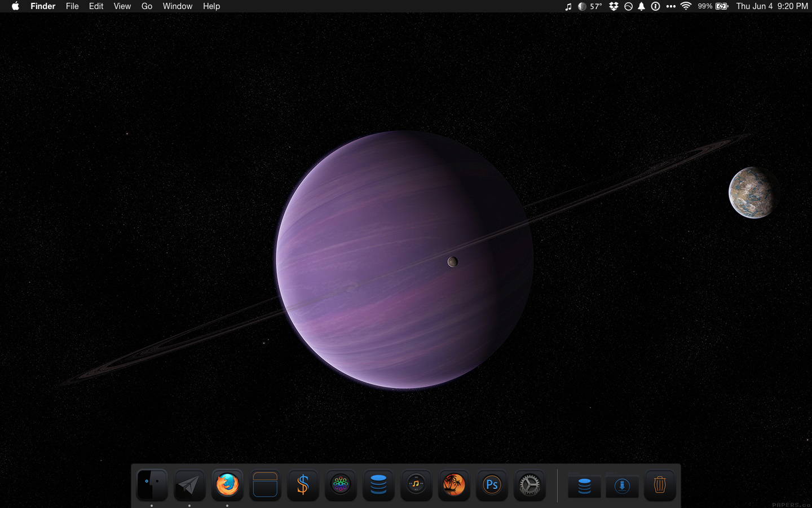Click the 57° weather status item
812x508 pixels.
pyautogui.click(x=590, y=6)
